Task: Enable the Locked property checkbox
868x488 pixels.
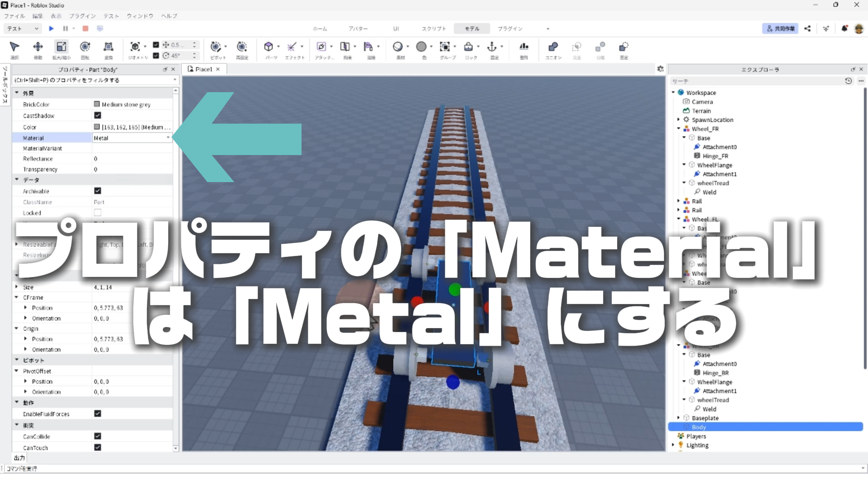Action: point(98,213)
